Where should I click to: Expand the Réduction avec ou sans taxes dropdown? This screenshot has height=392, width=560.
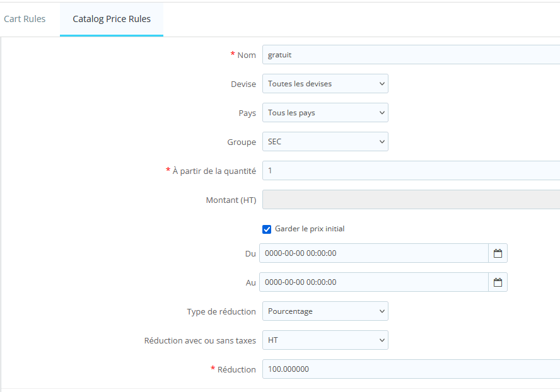click(325, 340)
